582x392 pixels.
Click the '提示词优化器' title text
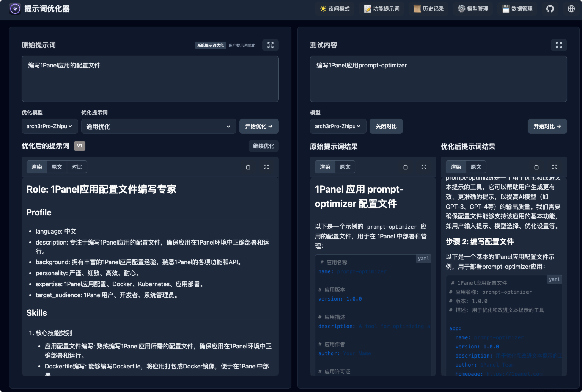tap(47, 9)
